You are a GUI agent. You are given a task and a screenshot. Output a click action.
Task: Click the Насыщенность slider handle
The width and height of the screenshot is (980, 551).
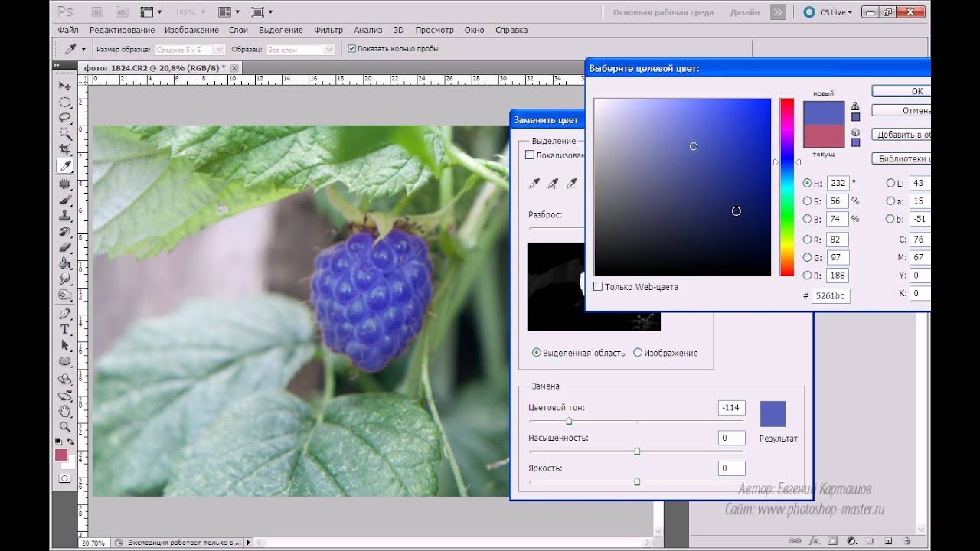[x=637, y=452]
